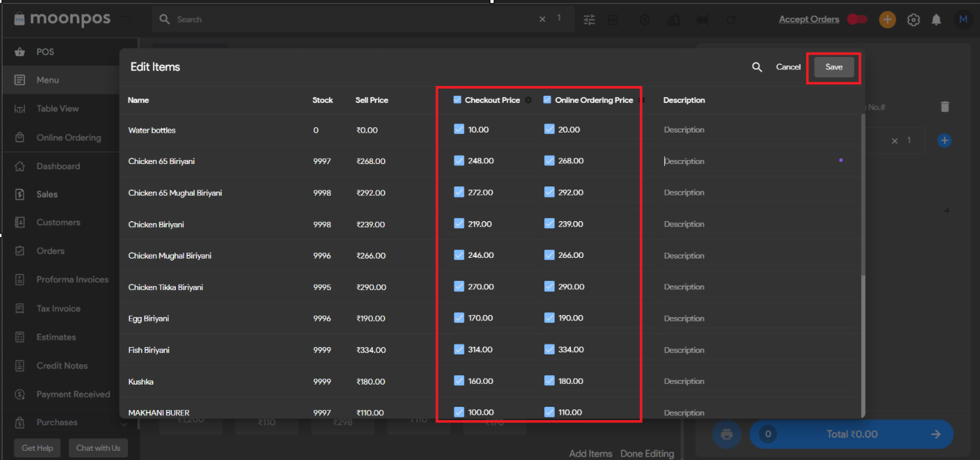Go to Table View in sidebar
Viewport: 980px width, 460px height.
(x=57, y=109)
